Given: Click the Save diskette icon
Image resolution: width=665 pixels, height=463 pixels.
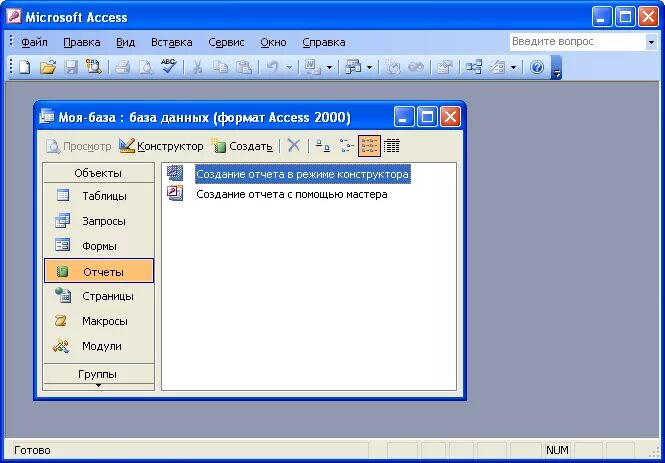Looking at the screenshot, I should coord(71,67).
